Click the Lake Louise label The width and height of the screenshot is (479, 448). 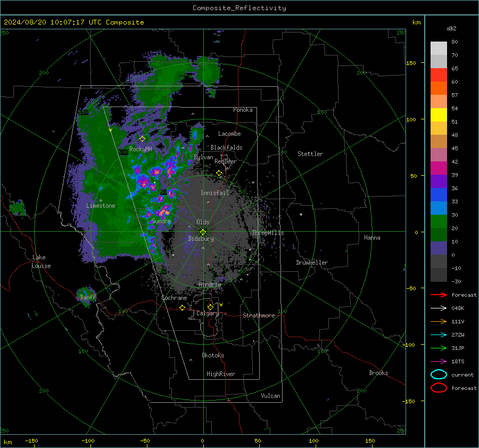pos(41,262)
